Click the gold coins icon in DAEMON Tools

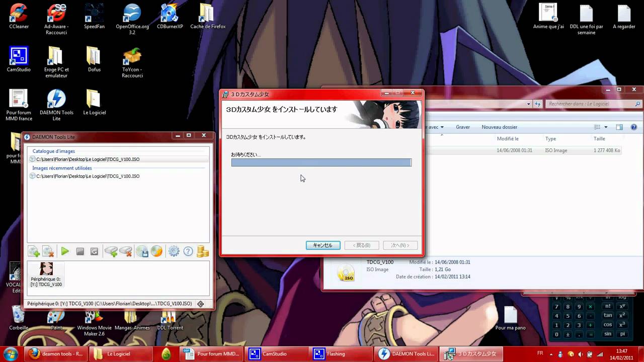point(203,251)
